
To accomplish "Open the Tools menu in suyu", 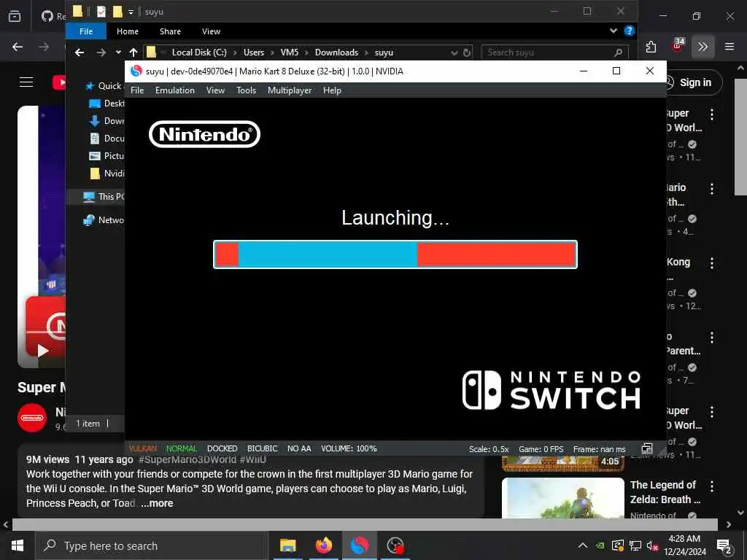I will 247,90.
